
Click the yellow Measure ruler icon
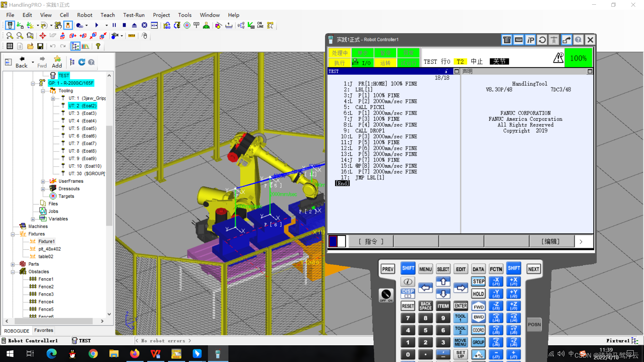click(131, 36)
